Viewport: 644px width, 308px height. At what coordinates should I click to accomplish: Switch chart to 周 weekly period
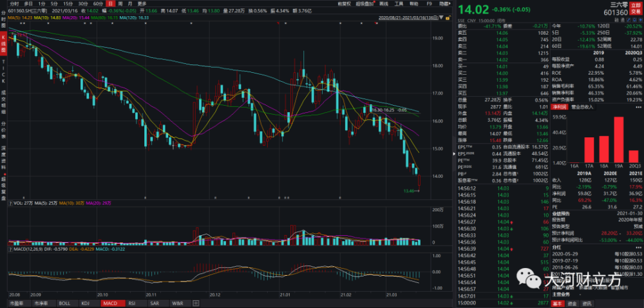(x=120, y=3)
